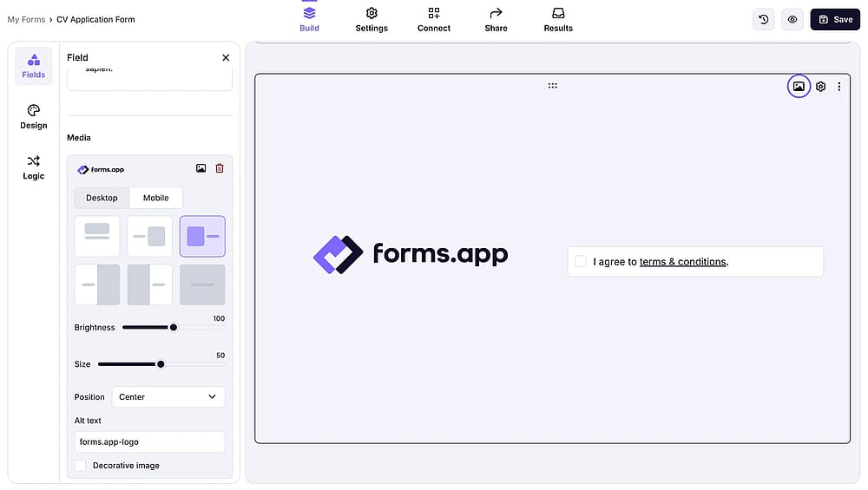Replace media image in Media panel

(x=201, y=168)
